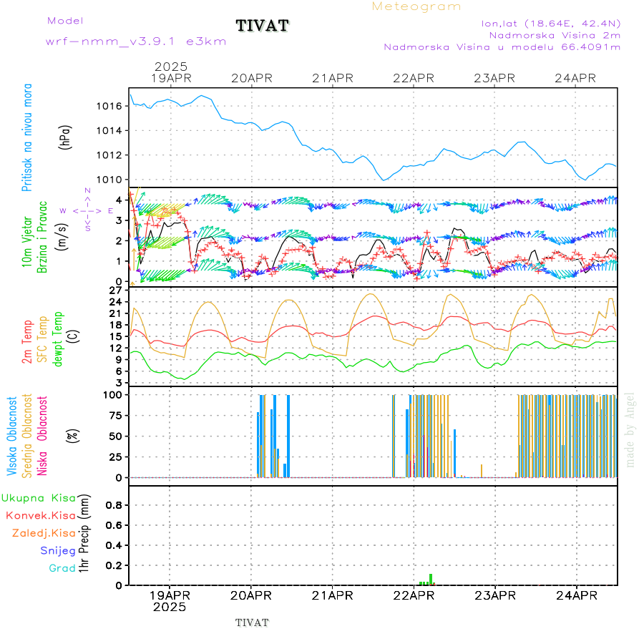Screen dimensions: 644x644
Task: Click the wind direction compass icon
Action: point(87,210)
